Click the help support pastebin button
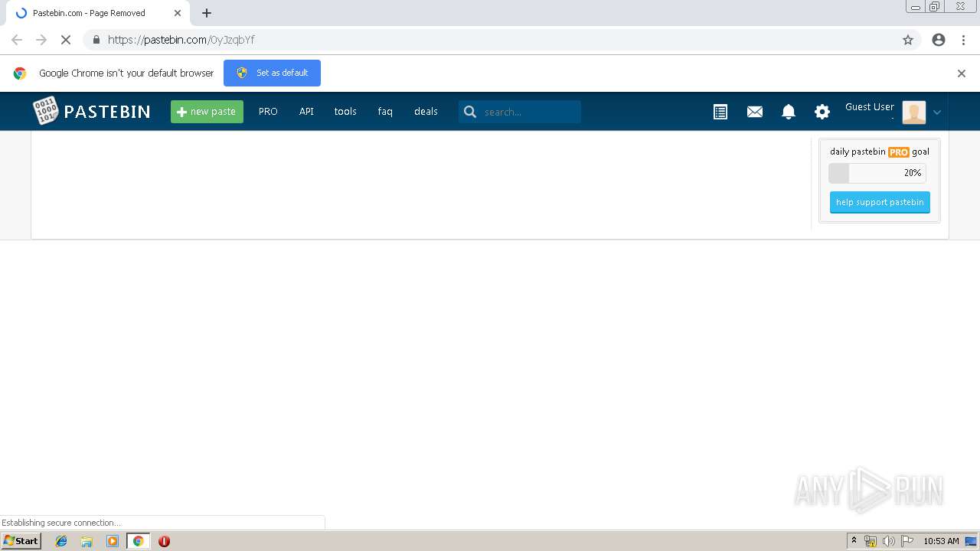980x551 pixels. click(x=880, y=202)
